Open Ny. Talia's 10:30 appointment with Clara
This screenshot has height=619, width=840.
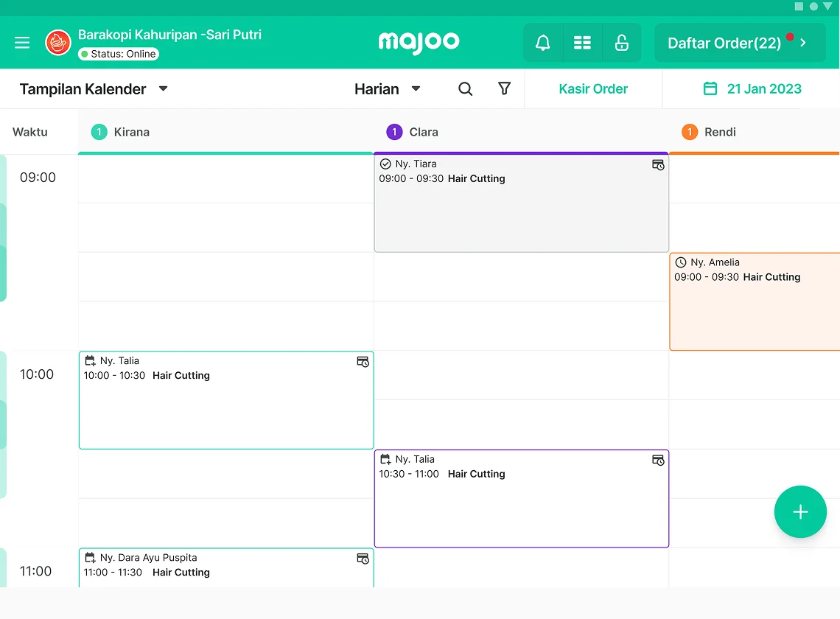[x=521, y=499]
